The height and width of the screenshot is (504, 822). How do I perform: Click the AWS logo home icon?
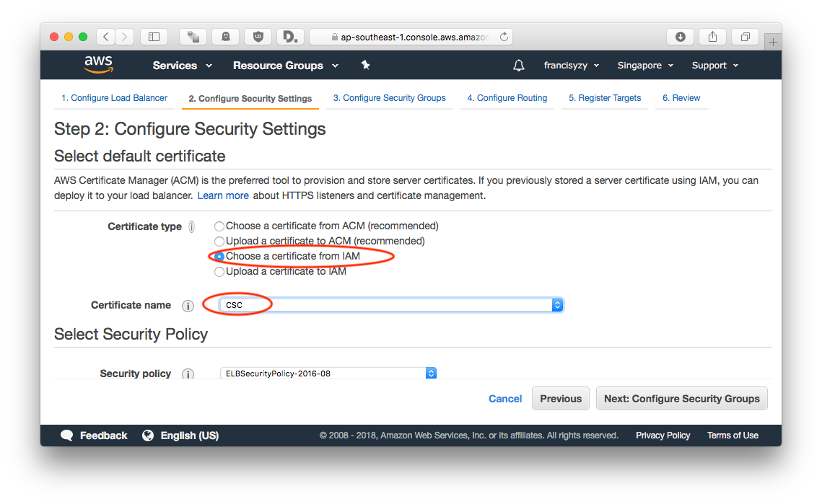(x=99, y=64)
